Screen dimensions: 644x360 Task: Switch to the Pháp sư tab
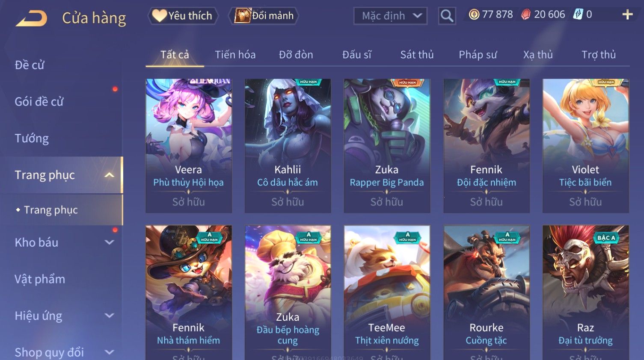pos(478,55)
